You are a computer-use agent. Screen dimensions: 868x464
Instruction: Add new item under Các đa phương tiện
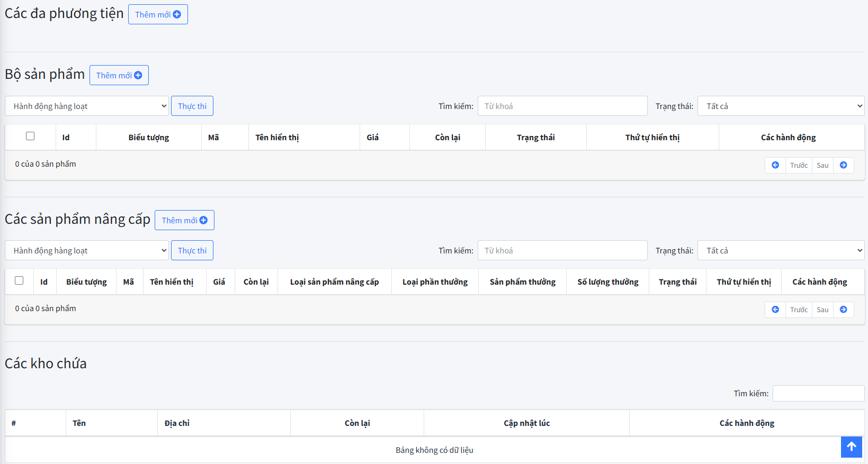[158, 14]
